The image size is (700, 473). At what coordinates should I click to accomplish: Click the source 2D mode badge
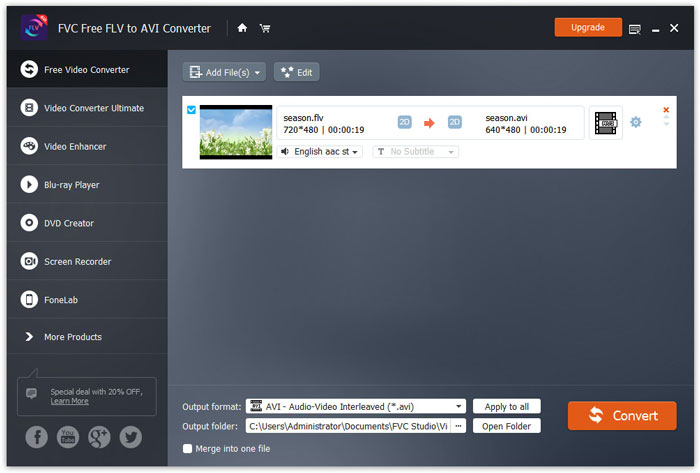point(404,122)
